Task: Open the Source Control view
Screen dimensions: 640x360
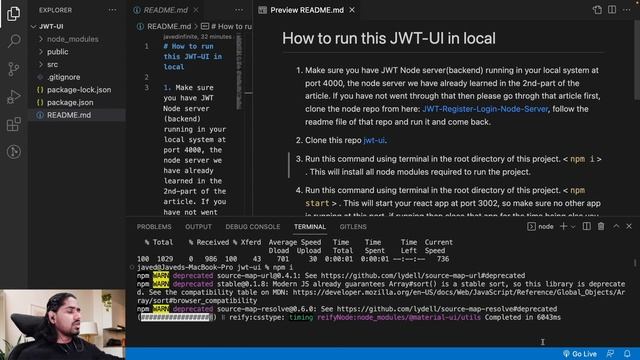Action: (13, 69)
